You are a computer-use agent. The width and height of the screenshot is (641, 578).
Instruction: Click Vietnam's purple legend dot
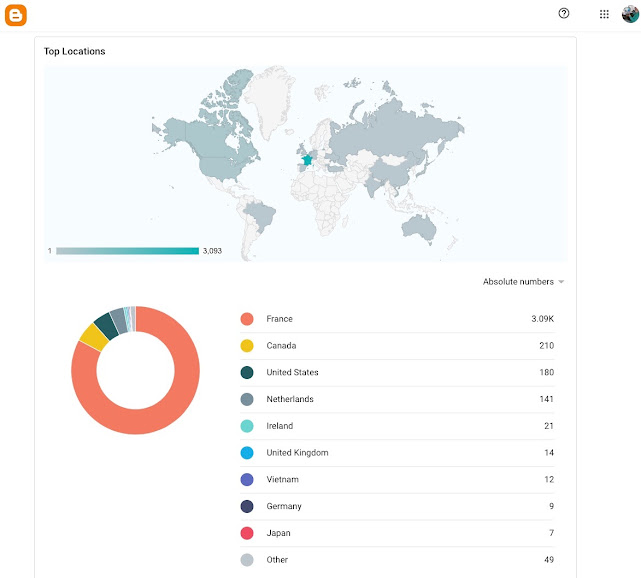tap(247, 479)
